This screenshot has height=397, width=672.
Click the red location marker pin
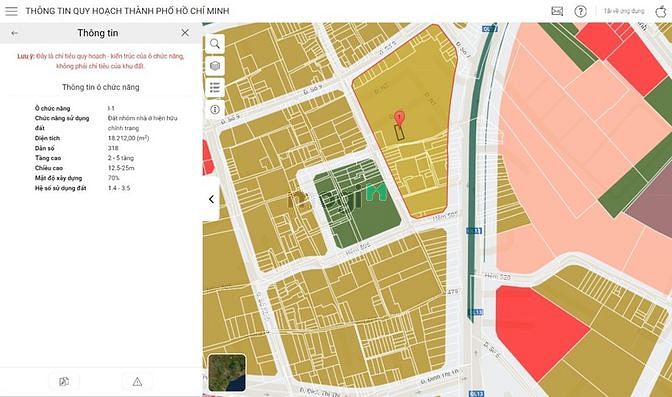click(x=399, y=118)
